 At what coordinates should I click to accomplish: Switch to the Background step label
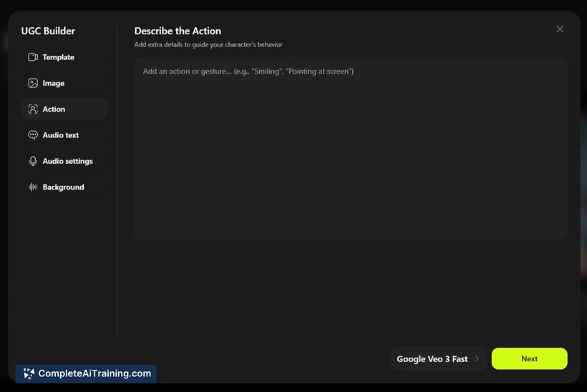pyautogui.click(x=63, y=187)
